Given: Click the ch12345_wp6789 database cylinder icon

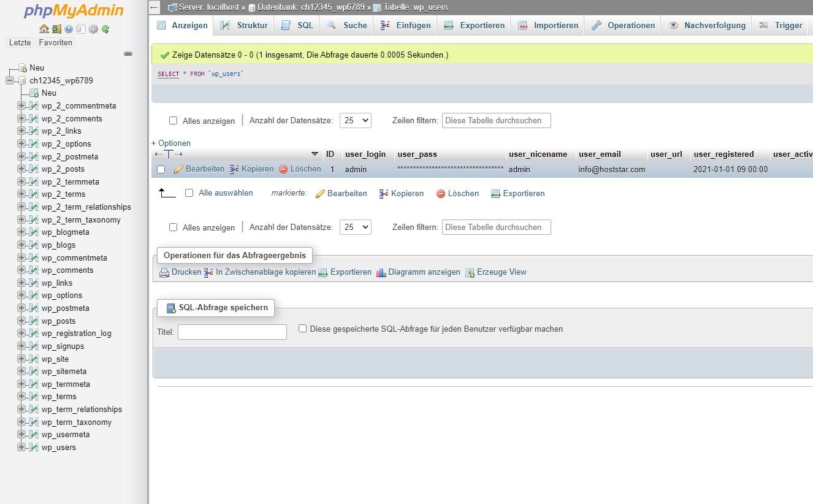Looking at the screenshot, I should click(x=22, y=80).
